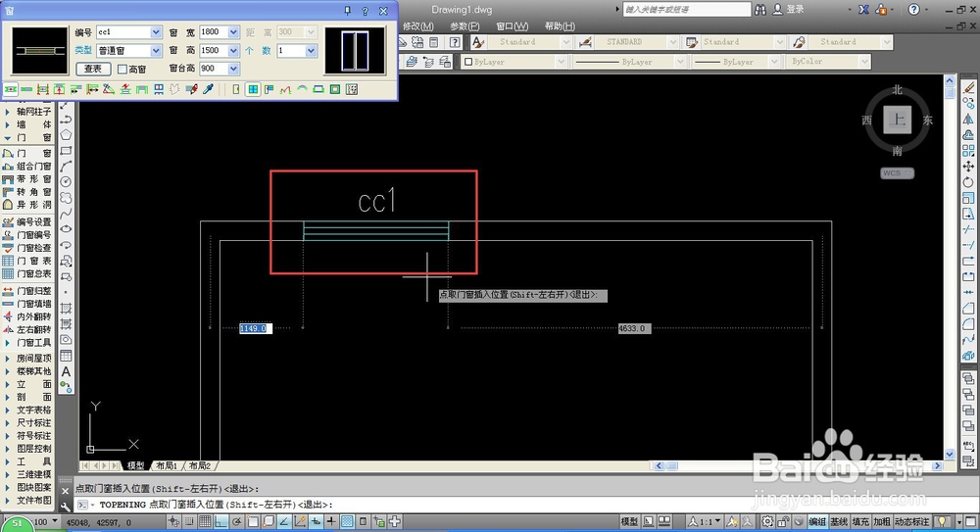Viewport: 980px width, 532px height.
Task: Toggle the 高窗 high window checkbox
Action: pos(122,69)
